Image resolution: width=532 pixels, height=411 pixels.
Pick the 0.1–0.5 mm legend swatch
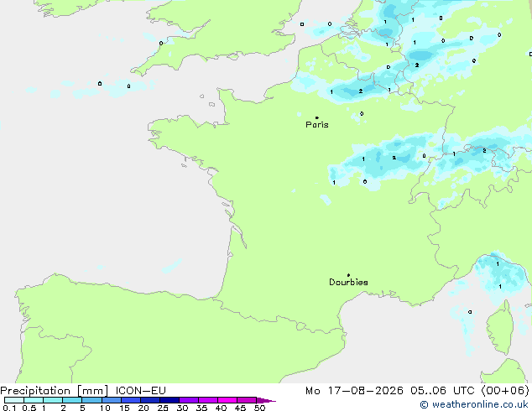(14, 400)
